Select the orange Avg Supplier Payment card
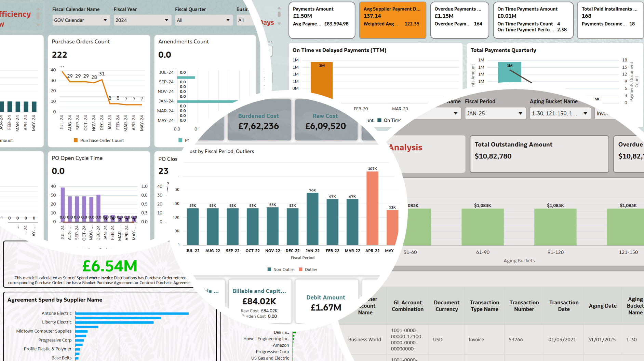The image size is (644, 361). pyautogui.click(x=392, y=20)
